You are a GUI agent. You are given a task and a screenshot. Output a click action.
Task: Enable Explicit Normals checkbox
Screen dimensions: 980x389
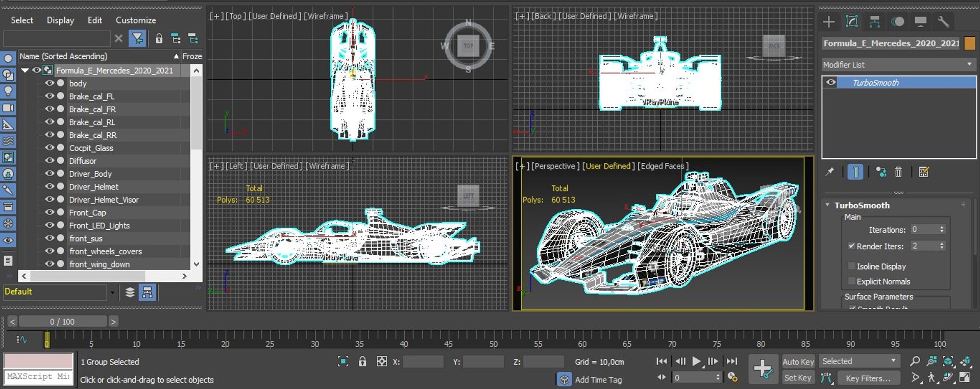851,281
